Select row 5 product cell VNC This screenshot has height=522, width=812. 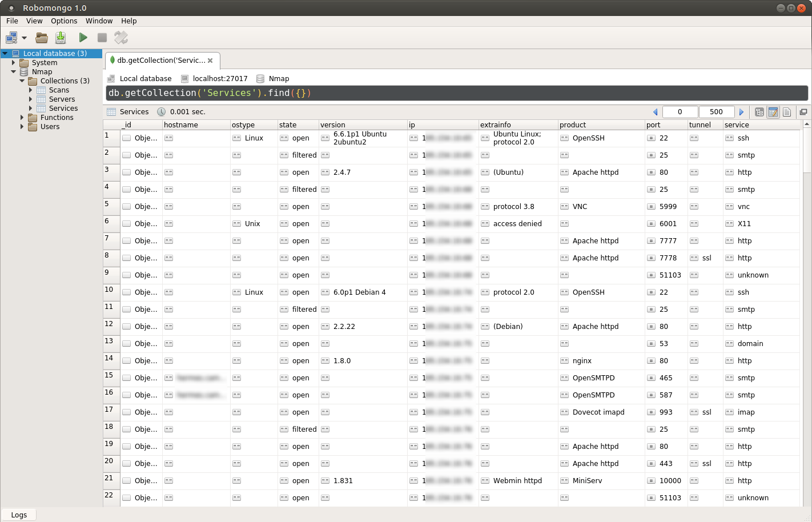click(601, 207)
